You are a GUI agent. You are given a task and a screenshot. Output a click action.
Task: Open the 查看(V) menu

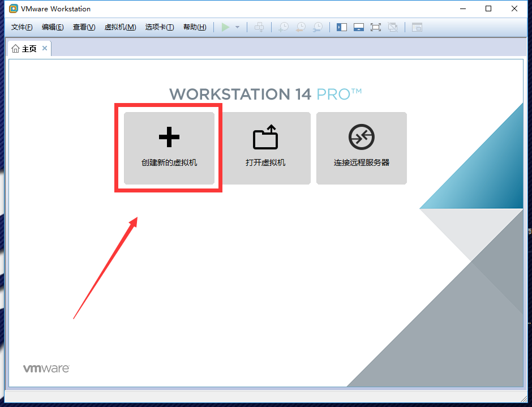tap(84, 27)
